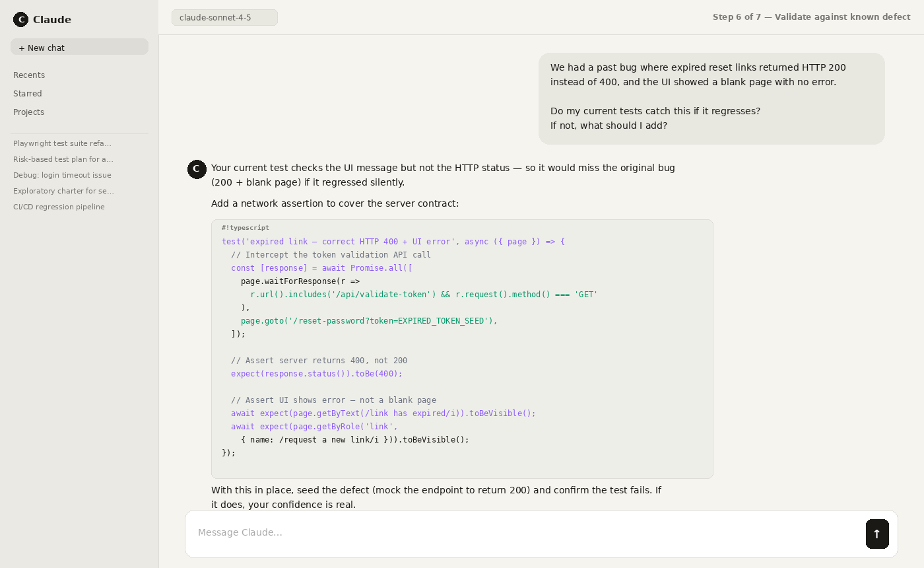Expand the Recents section

tap(29, 75)
